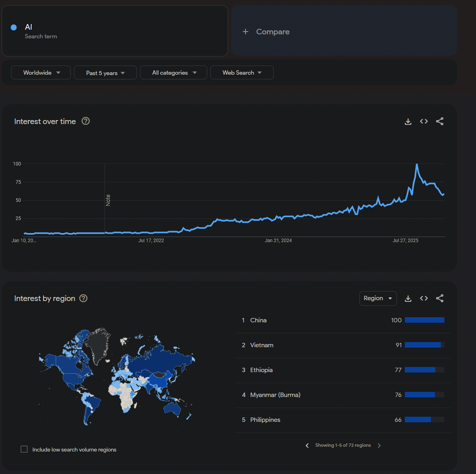Edit the AI search term box

115,31
